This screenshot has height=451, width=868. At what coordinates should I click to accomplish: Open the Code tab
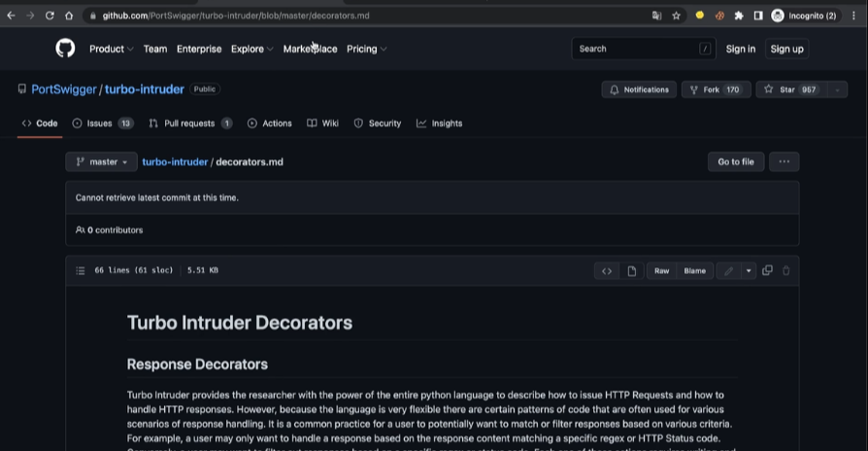[x=39, y=123]
